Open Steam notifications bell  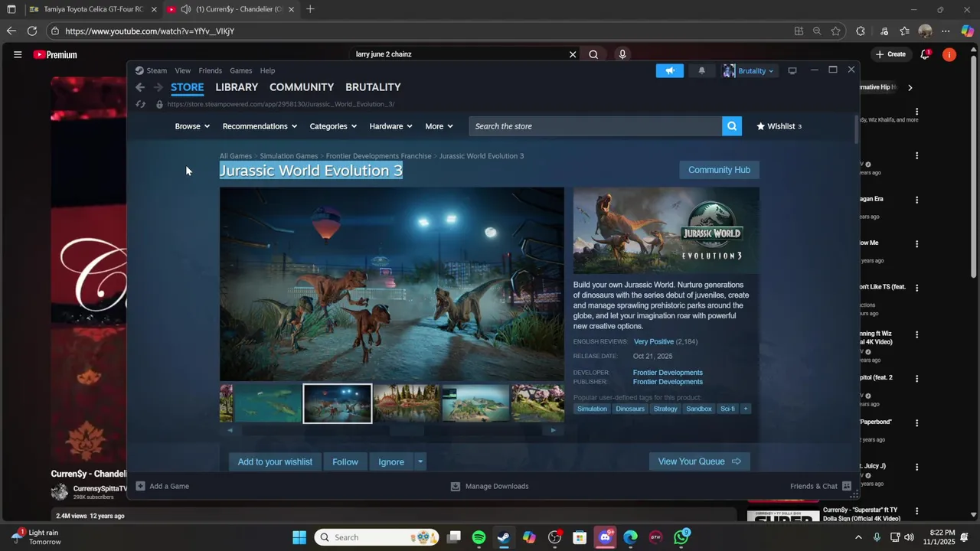(702, 70)
